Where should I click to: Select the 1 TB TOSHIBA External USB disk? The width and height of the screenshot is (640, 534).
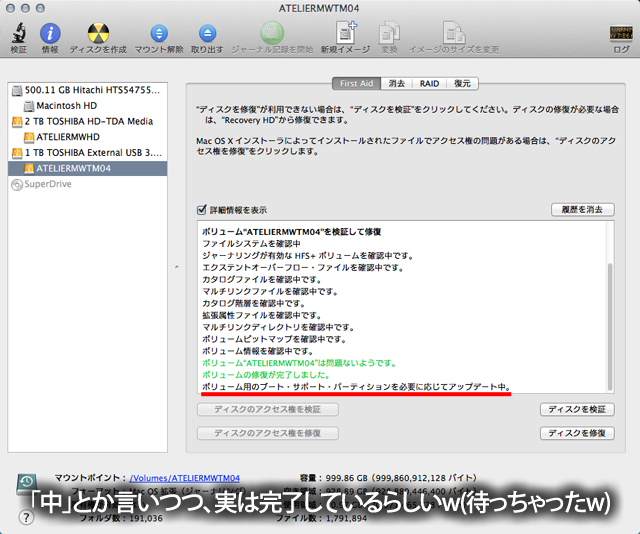click(87, 153)
